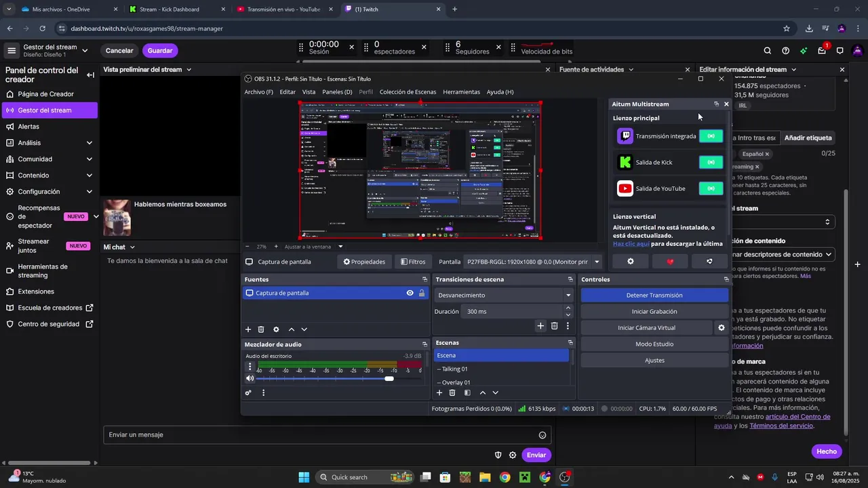Toggle Transmisión integrada Twitch output
The width and height of the screenshot is (868, 488).
pos(711,136)
